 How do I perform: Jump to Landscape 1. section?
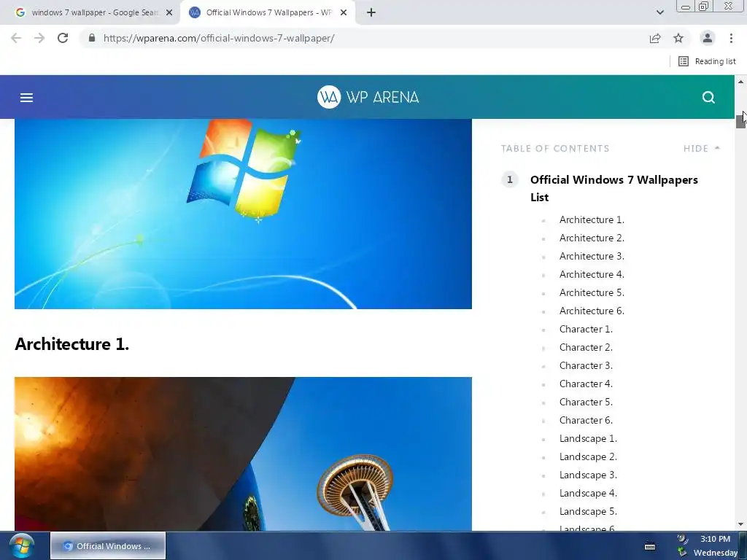pyautogui.click(x=589, y=438)
